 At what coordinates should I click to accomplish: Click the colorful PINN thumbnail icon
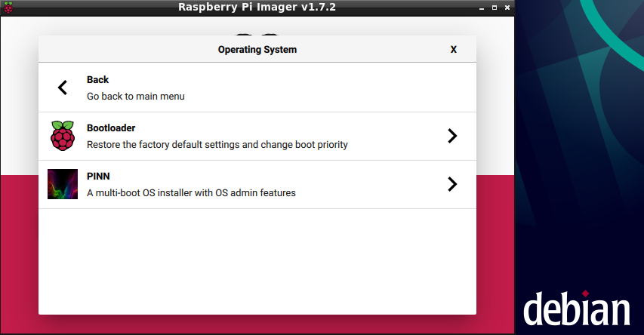click(63, 184)
